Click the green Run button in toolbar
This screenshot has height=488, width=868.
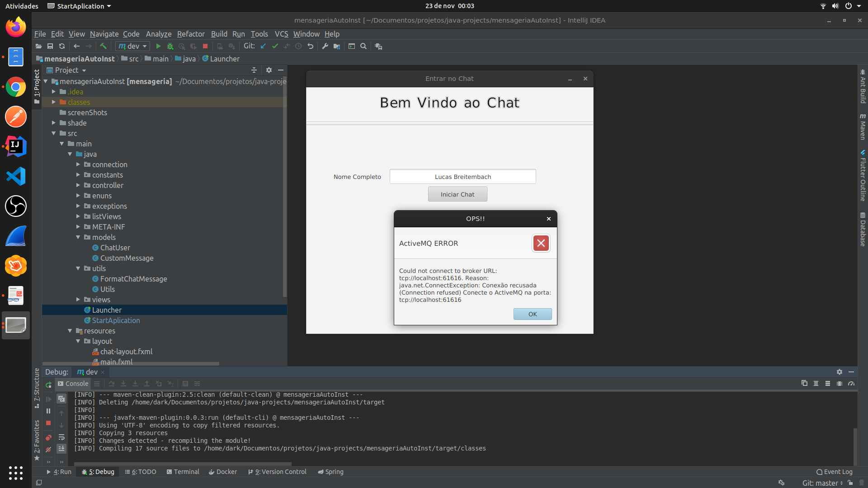point(158,46)
